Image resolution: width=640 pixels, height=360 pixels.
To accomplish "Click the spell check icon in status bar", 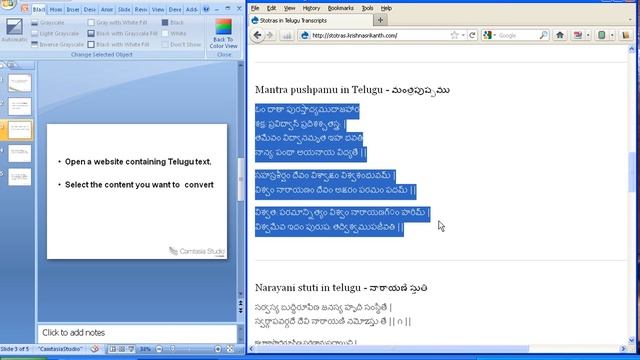I will point(95,349).
